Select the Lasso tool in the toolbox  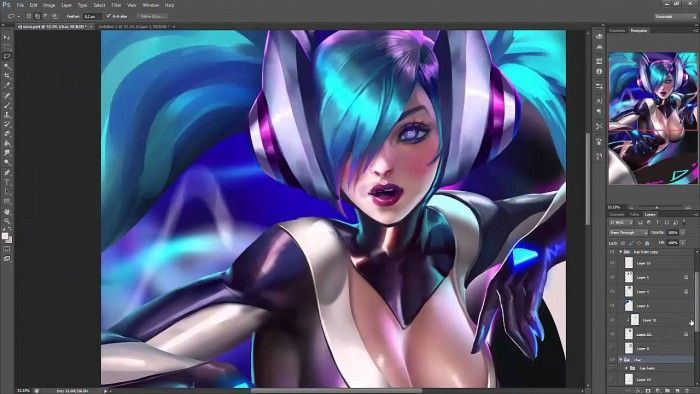[x=7, y=57]
